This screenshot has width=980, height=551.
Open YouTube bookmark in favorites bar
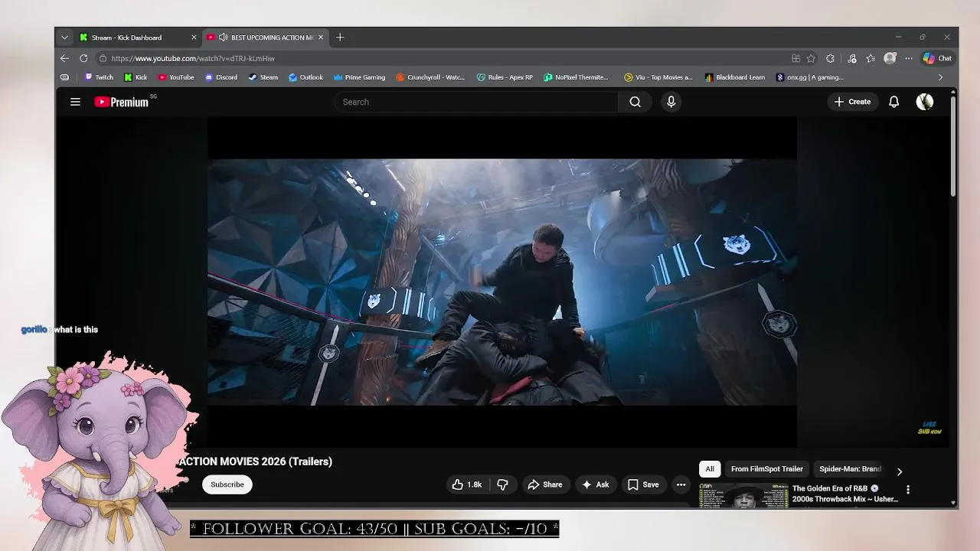point(176,77)
